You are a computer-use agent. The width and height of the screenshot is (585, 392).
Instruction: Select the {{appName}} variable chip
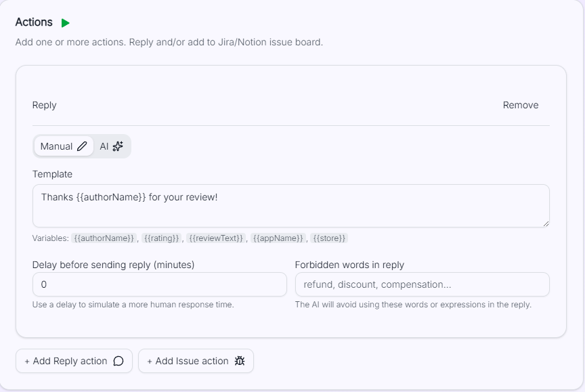[278, 238]
